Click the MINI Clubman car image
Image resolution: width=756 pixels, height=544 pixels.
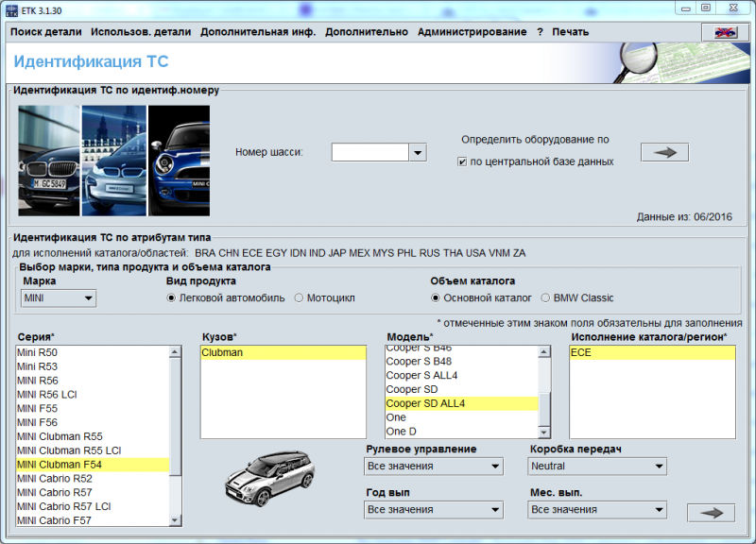270,478
